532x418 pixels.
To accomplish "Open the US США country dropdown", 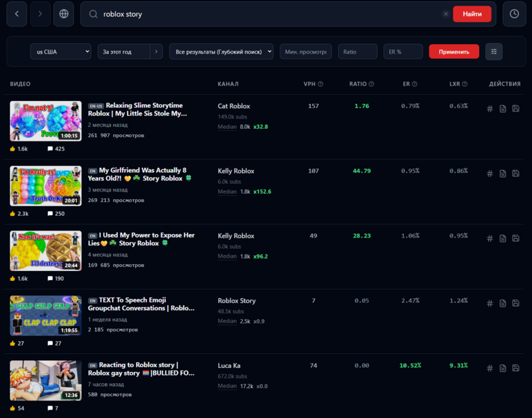I will 61,52.
